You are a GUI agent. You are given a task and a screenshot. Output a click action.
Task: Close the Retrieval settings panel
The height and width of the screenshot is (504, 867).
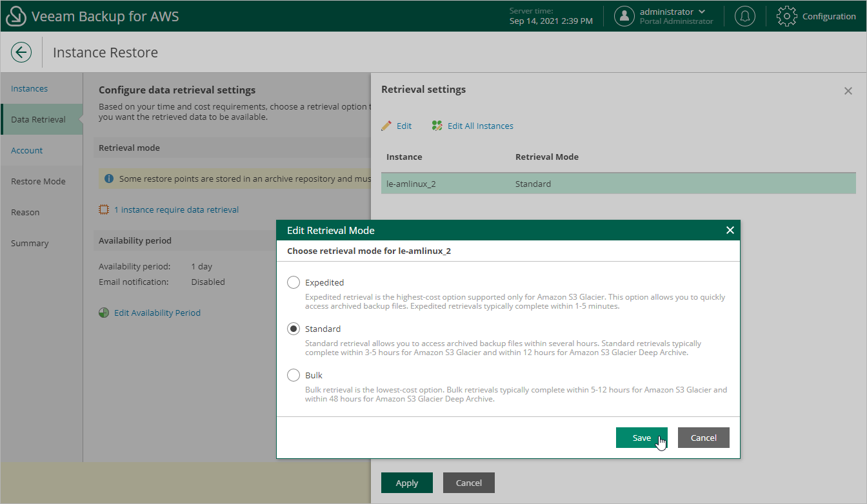pos(848,91)
